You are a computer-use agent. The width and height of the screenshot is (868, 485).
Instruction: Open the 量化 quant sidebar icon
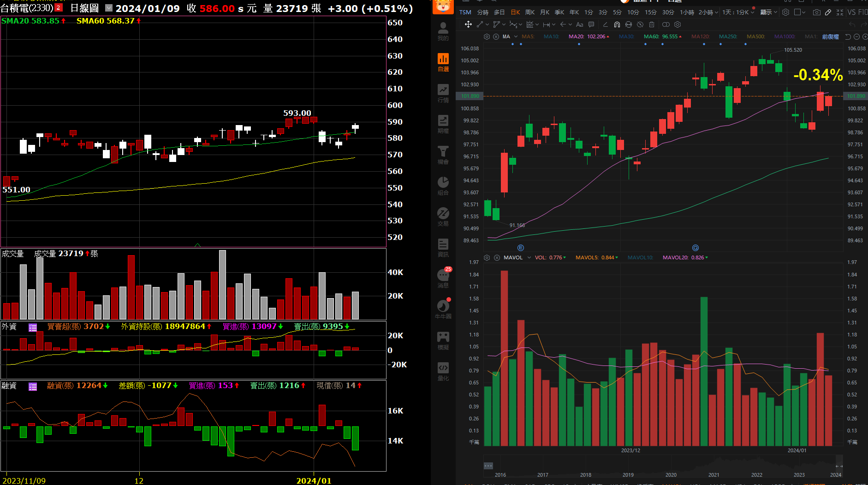443,371
